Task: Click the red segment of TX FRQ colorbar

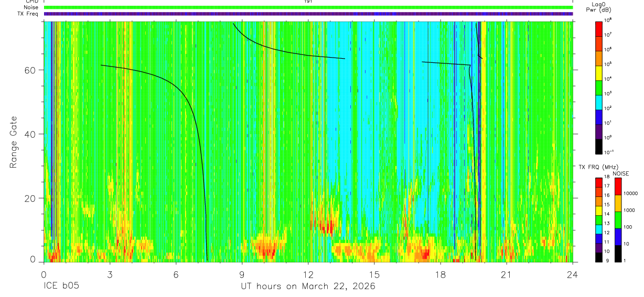Action: pos(599,183)
